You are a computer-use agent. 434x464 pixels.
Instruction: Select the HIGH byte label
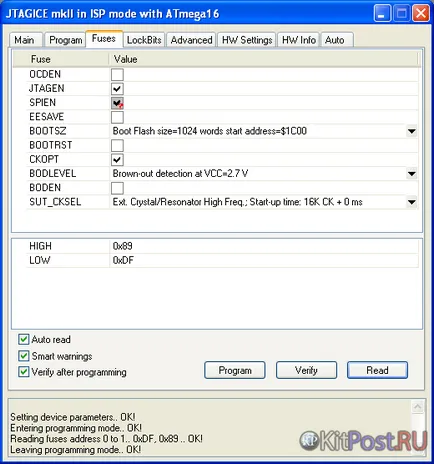[x=40, y=246]
